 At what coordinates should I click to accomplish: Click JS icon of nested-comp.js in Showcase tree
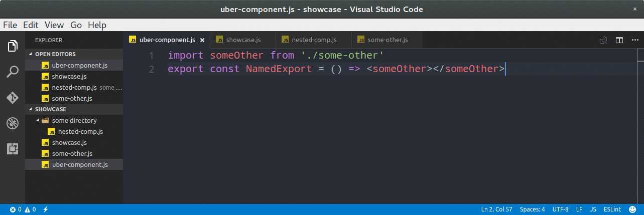point(51,131)
